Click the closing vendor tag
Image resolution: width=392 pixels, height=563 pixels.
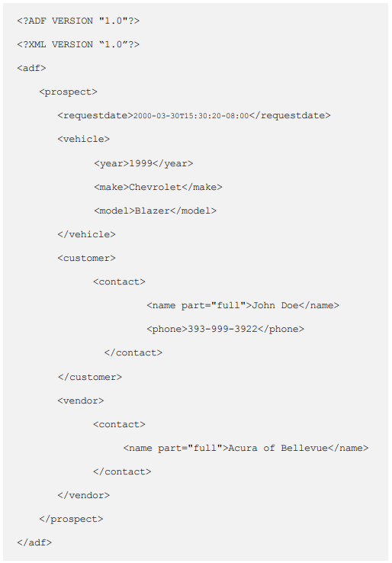(x=84, y=496)
